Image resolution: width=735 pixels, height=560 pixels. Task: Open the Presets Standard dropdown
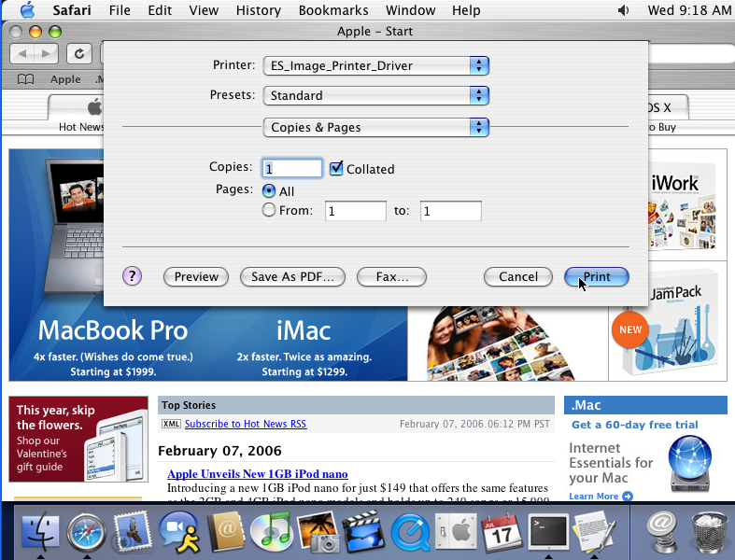(x=376, y=95)
